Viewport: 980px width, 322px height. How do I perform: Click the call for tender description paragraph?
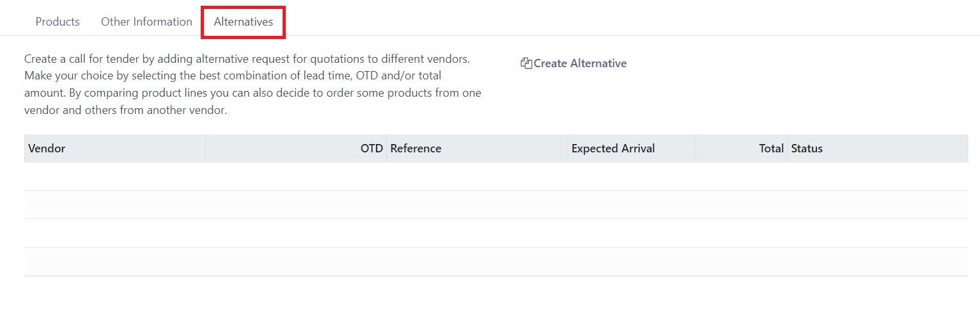pos(253,85)
